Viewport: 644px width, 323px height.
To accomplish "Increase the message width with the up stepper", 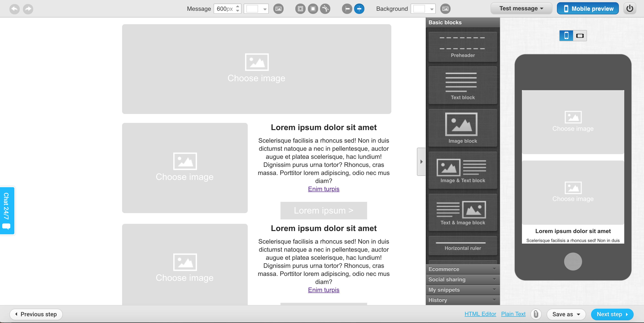I will 237,7.
